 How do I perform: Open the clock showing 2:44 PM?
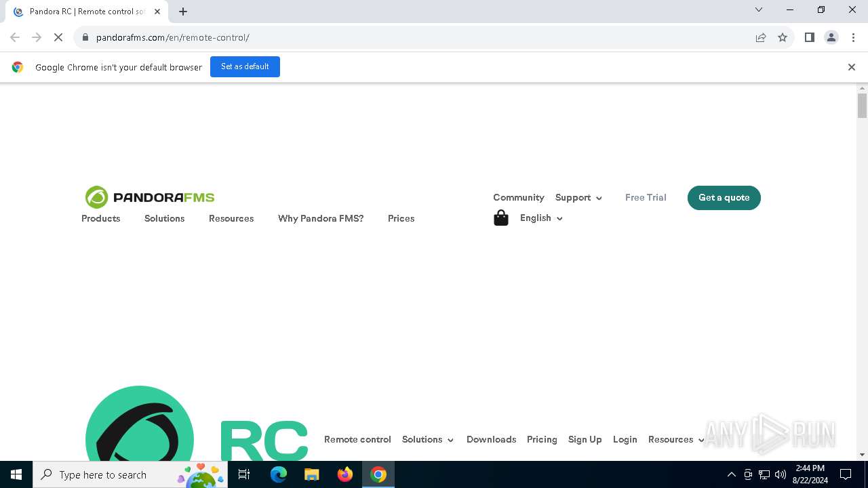click(x=810, y=474)
